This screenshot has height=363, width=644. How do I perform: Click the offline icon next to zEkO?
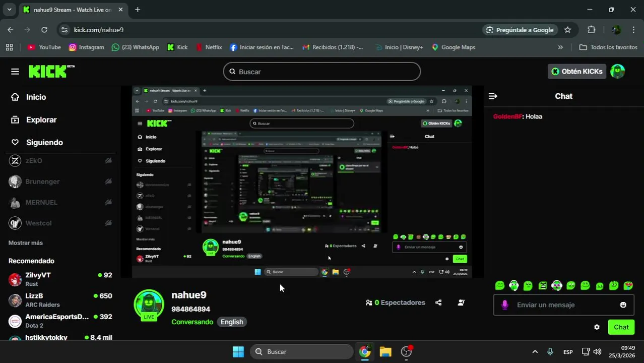tap(108, 161)
